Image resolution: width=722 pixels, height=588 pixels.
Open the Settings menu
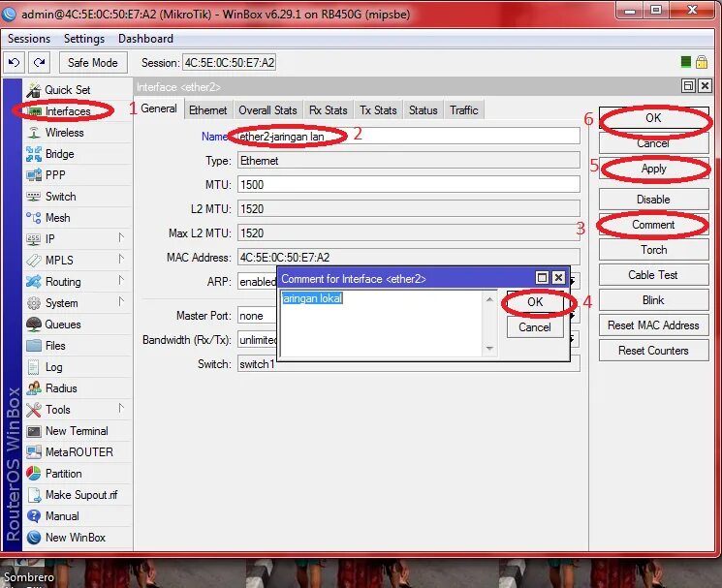click(x=84, y=39)
